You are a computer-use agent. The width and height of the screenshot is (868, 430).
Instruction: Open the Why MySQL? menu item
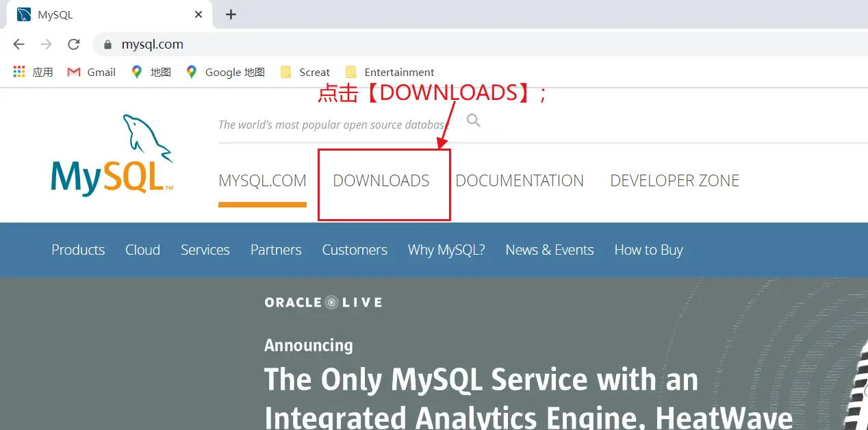tap(446, 250)
